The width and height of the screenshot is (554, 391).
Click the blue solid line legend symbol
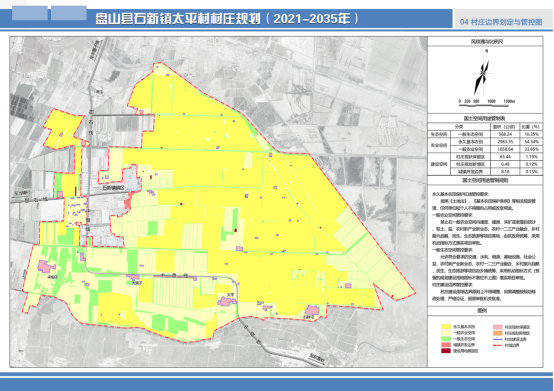[498, 339]
